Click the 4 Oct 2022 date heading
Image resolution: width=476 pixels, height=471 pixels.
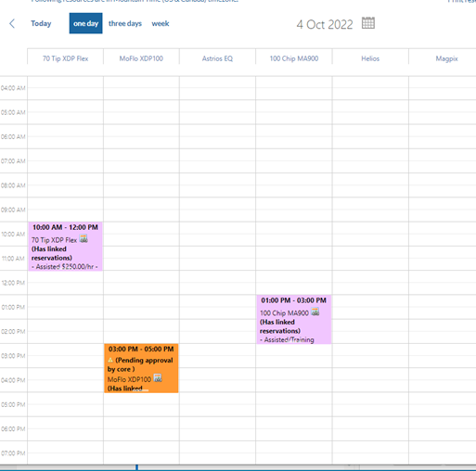325,24
